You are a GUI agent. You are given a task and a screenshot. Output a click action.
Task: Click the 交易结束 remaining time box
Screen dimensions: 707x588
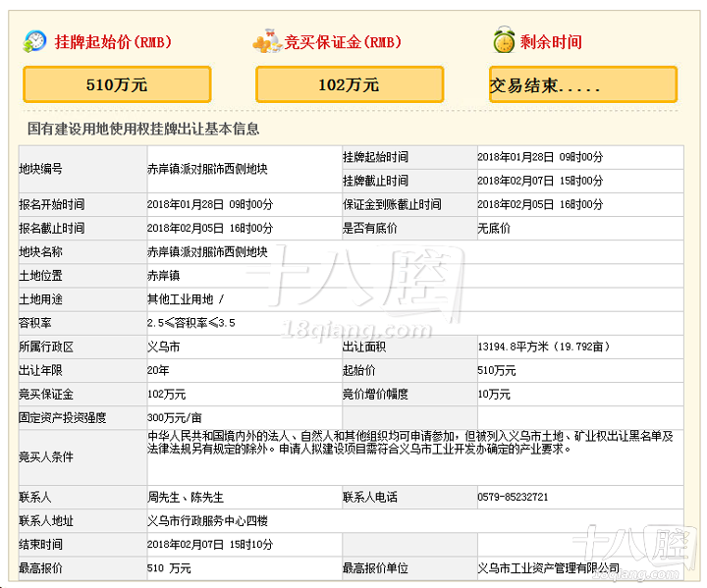(x=583, y=84)
